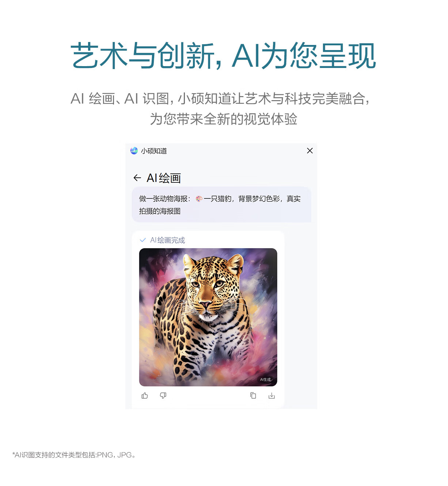448x486 pixels.
Task: Close the 小硕知道 panel with the X
Action: [x=310, y=151]
